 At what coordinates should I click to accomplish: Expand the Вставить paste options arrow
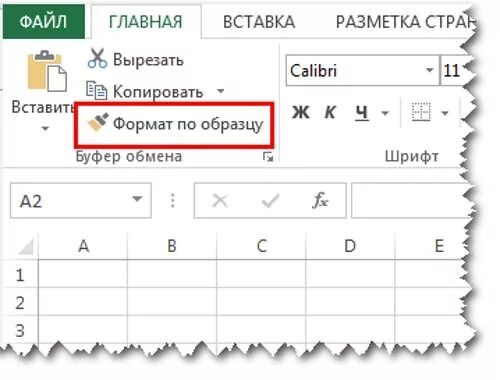pyautogui.click(x=45, y=128)
